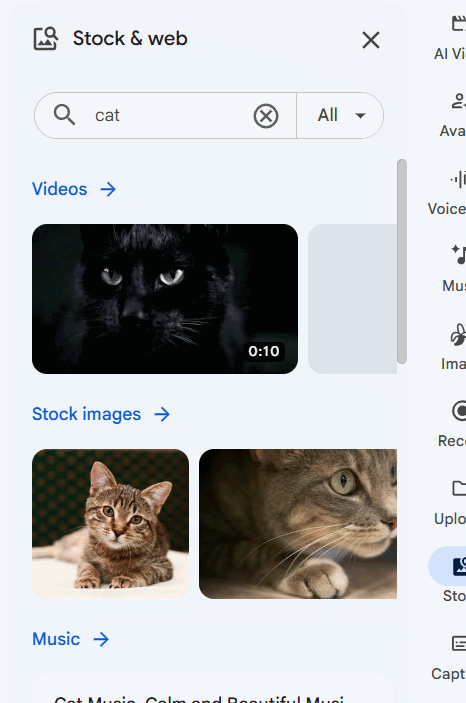Click the panel vertical scrollbar
Image resolution: width=466 pixels, height=703 pixels.
click(x=402, y=261)
